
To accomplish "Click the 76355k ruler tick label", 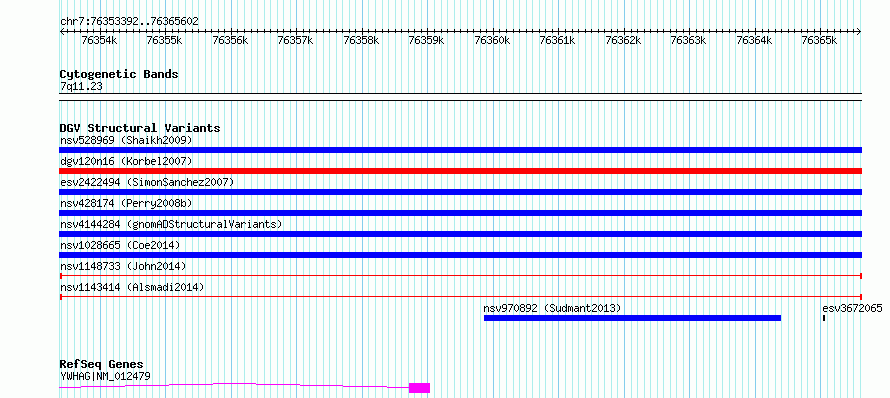I will point(164,40).
